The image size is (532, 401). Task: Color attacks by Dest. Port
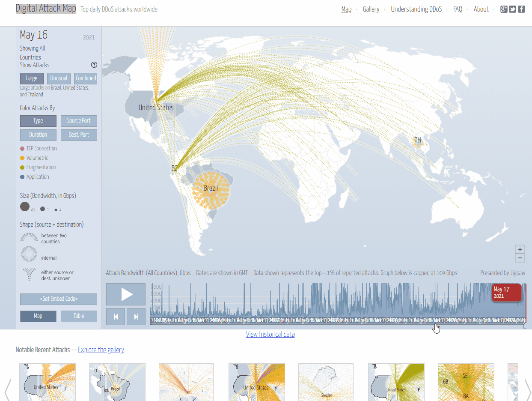coord(79,135)
